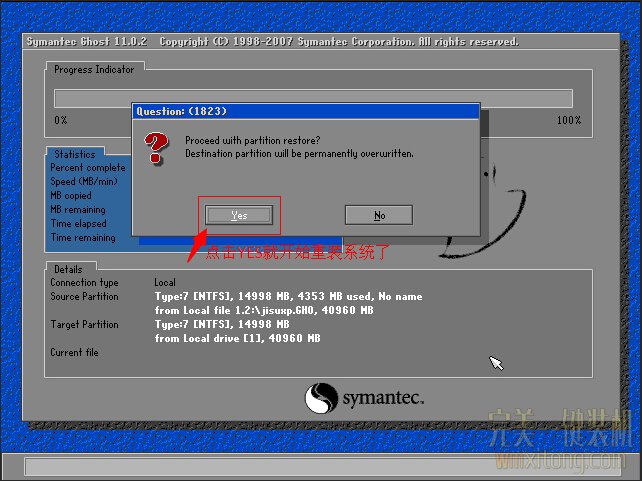Click the Symantec Ghost 11.0.2 header text

click(x=88, y=42)
